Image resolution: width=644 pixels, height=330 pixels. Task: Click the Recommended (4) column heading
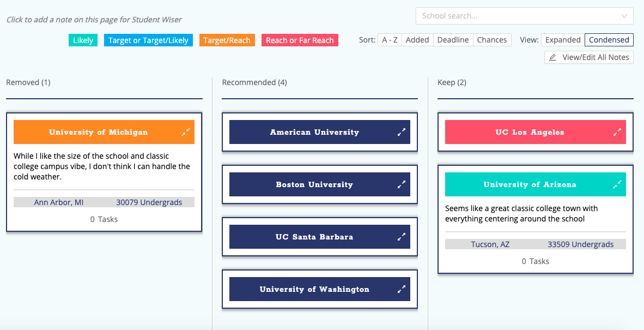[x=254, y=82]
